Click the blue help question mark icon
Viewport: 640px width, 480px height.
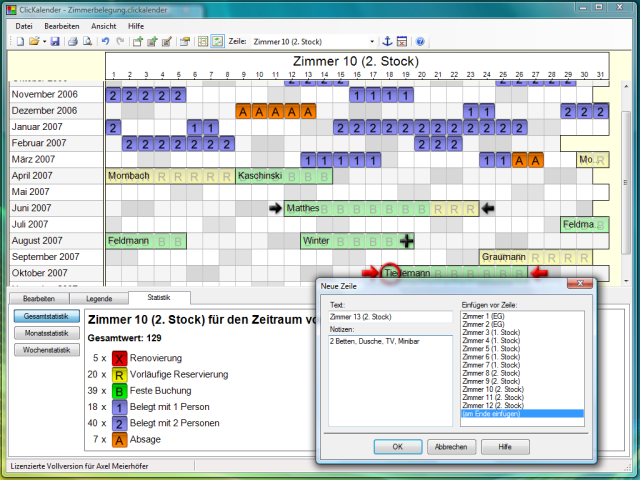(419, 42)
